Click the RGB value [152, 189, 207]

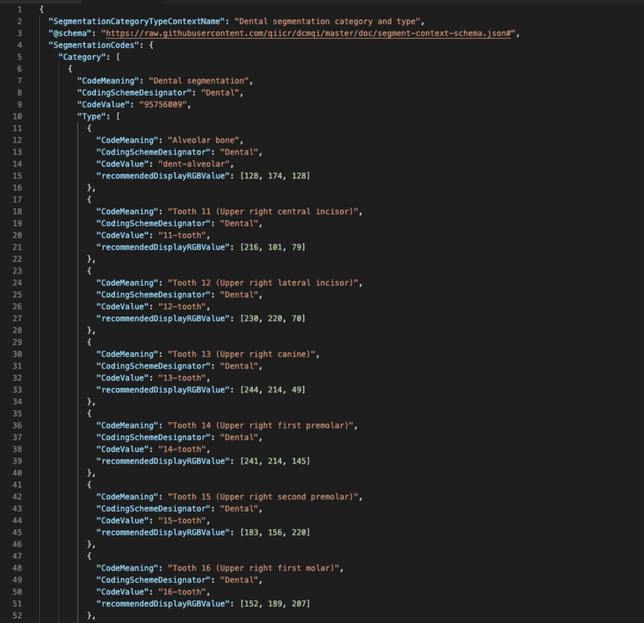tap(274, 603)
